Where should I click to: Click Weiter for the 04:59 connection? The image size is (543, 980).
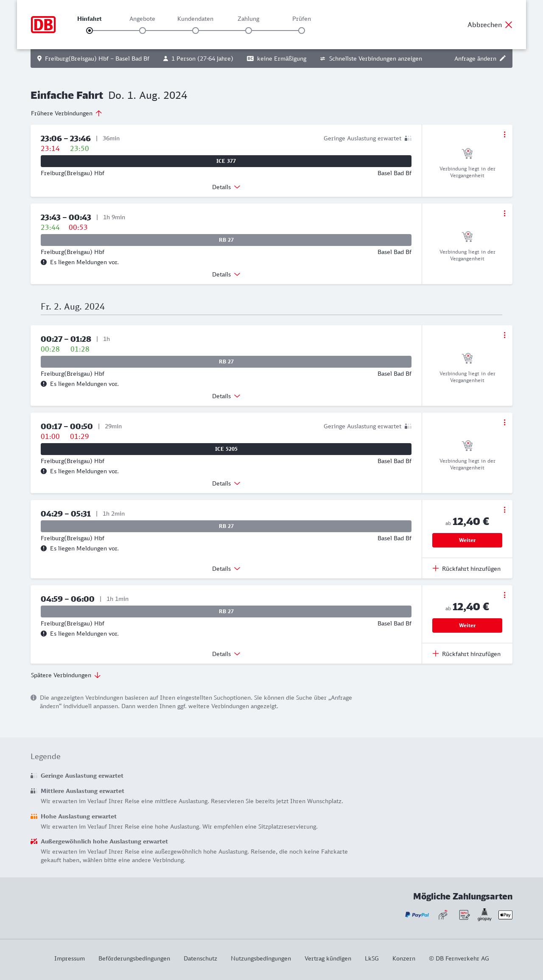tap(467, 625)
